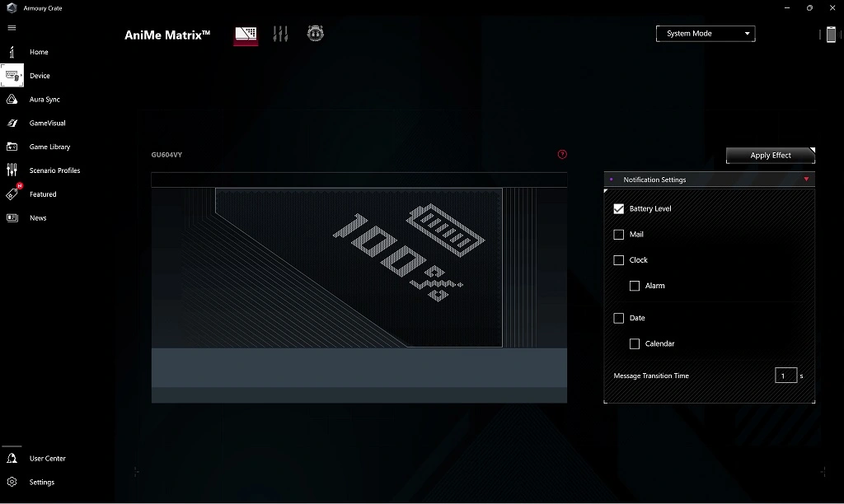Open the System Mode dropdown
The image size is (844, 504).
pos(706,33)
